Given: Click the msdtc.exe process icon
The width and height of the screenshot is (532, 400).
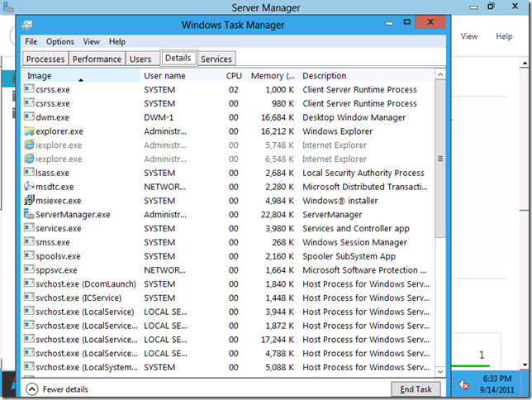Looking at the screenshot, I should point(29,186).
